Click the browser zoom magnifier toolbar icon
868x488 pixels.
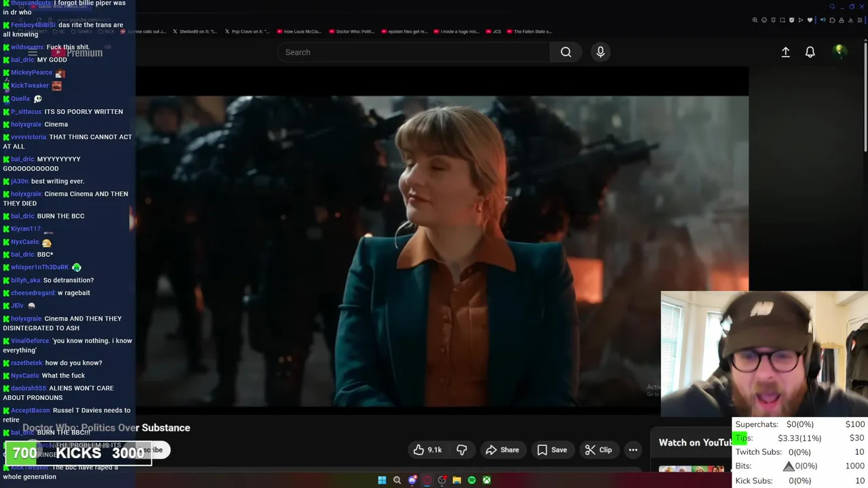[755, 20]
